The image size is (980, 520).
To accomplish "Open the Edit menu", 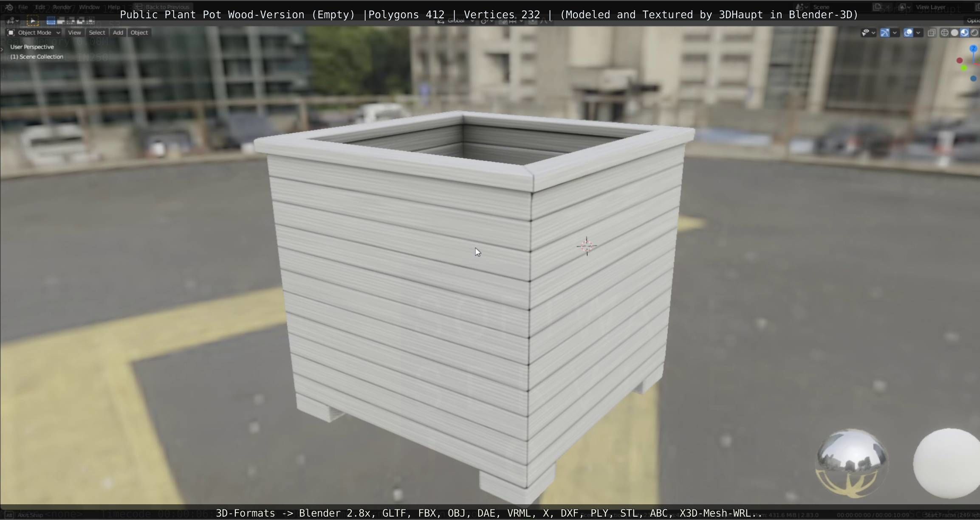I will [x=40, y=7].
